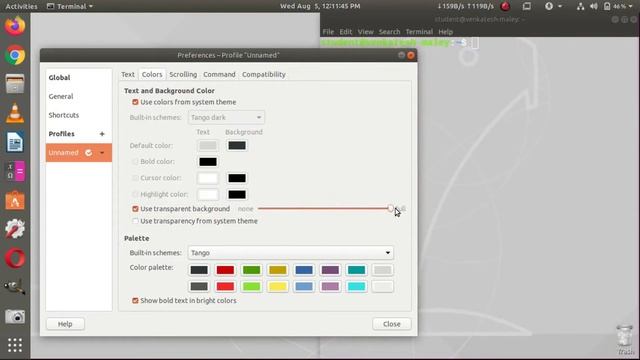Launch Google Chrome from the dock
Screen dimensions: 640x360
pos(15,56)
